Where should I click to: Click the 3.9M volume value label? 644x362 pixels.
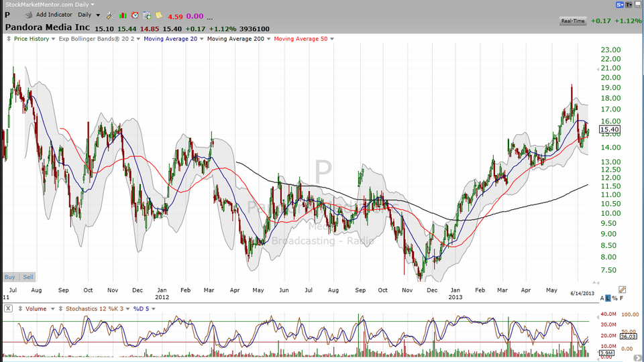click(x=606, y=353)
